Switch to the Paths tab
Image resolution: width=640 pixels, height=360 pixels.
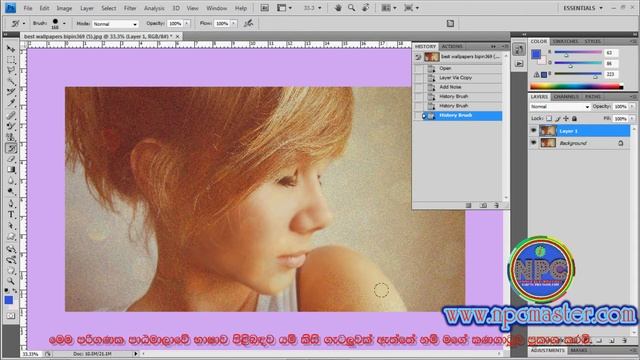pos(593,97)
